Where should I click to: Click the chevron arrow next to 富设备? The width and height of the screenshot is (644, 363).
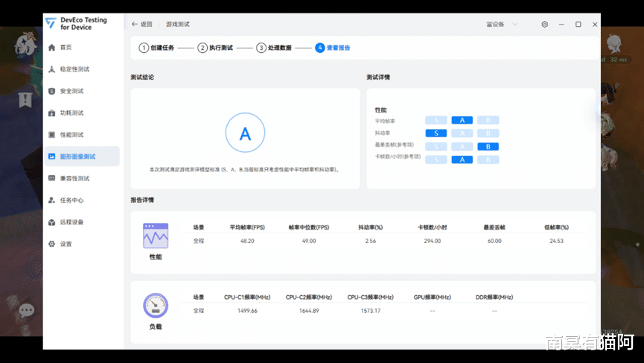[x=514, y=25]
